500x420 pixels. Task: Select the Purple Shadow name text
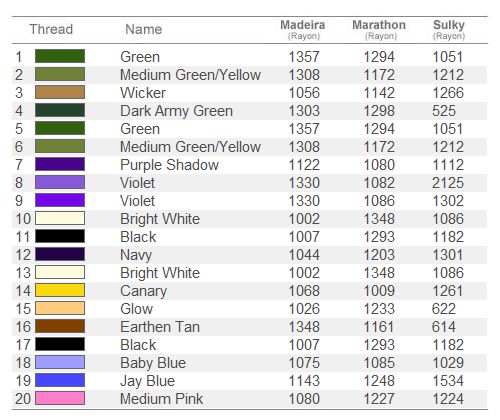[x=169, y=165]
